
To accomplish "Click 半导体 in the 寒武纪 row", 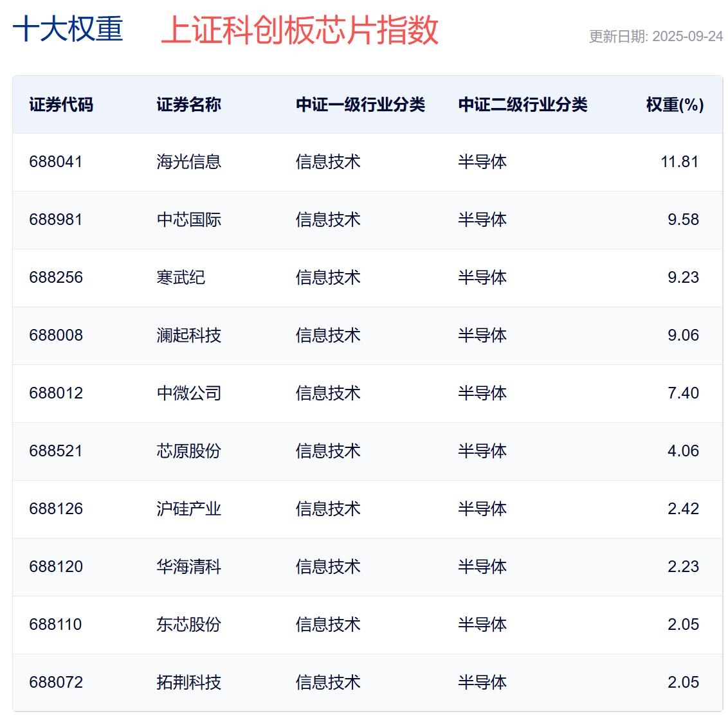I will coord(482,278).
